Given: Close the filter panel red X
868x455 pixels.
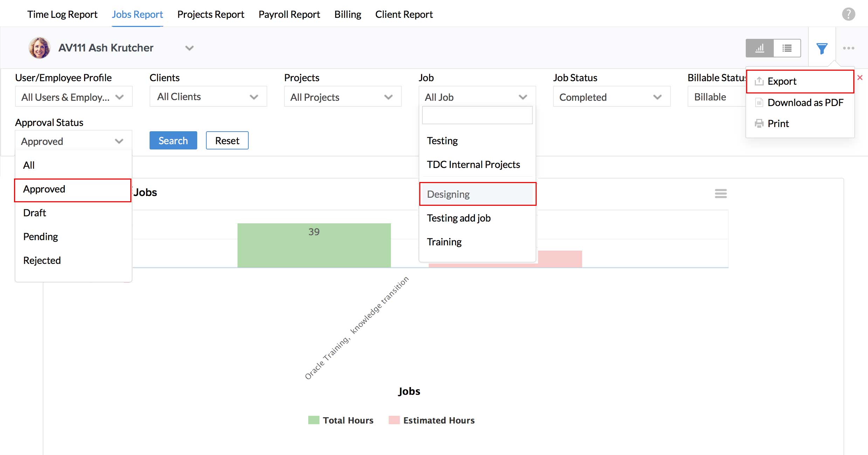Looking at the screenshot, I should [x=860, y=78].
